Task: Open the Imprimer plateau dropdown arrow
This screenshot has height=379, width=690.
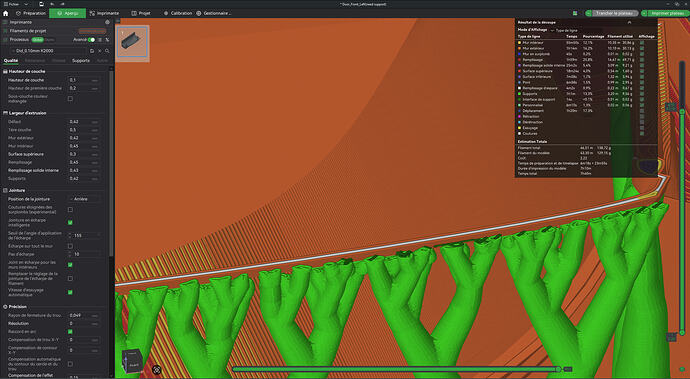Action: (645, 13)
